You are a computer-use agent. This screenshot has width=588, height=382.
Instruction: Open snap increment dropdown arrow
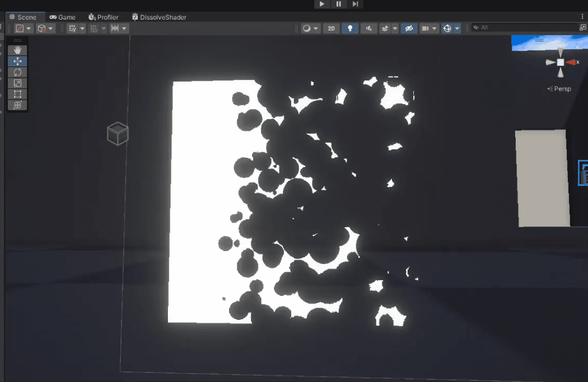pos(124,29)
